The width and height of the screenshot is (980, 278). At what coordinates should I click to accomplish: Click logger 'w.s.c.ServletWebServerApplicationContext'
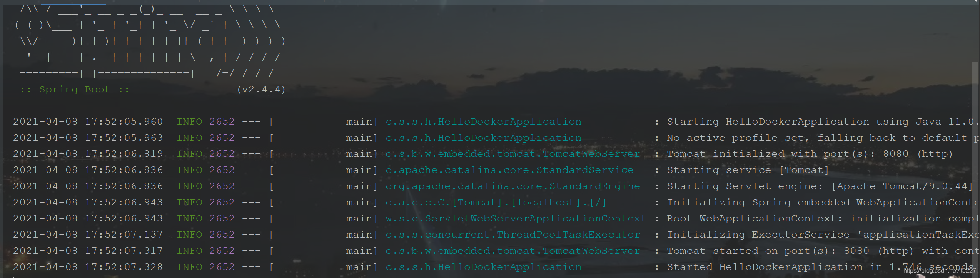pos(516,219)
